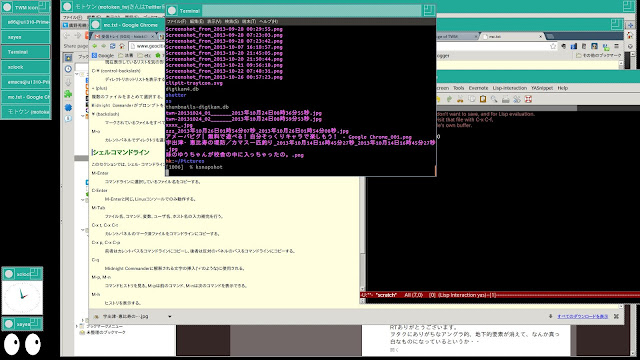Viewport: 640px width, 360px height.
Task: Open 編集(E) menu in the Terminal window
Action: (x=196, y=21)
